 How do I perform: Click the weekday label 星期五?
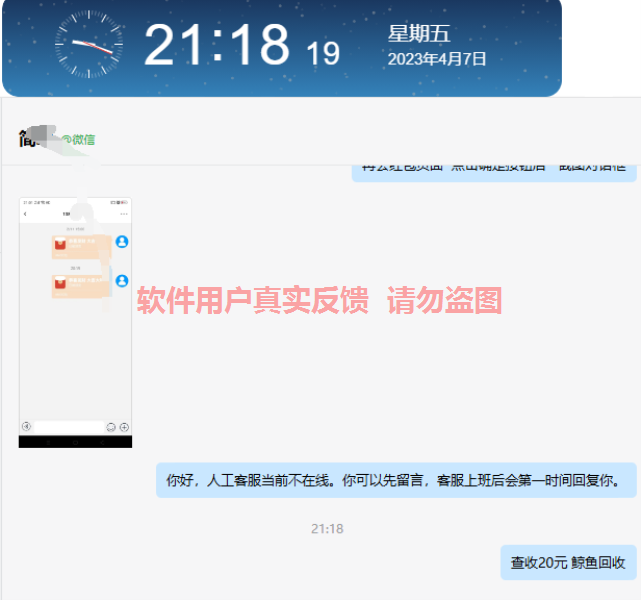coord(419,34)
